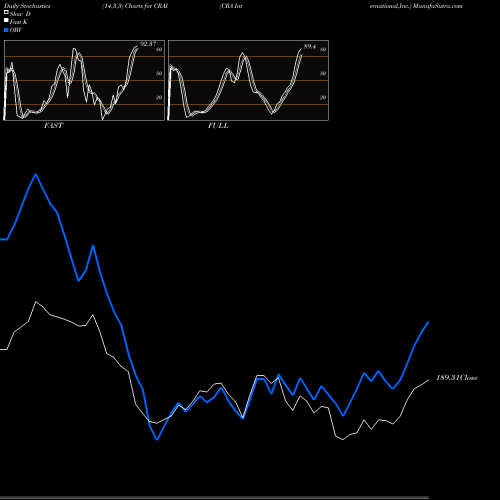Click the FULL chart caption
Image resolution: width=500 pixels, height=500 pixels.
[x=218, y=126]
